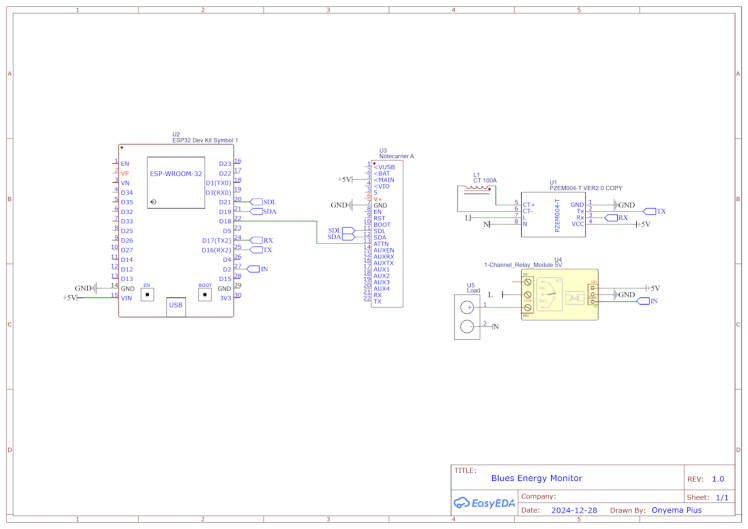The height and width of the screenshot is (529, 748).
Task: Click the EasyEDA logo in the title block
Action: [484, 503]
